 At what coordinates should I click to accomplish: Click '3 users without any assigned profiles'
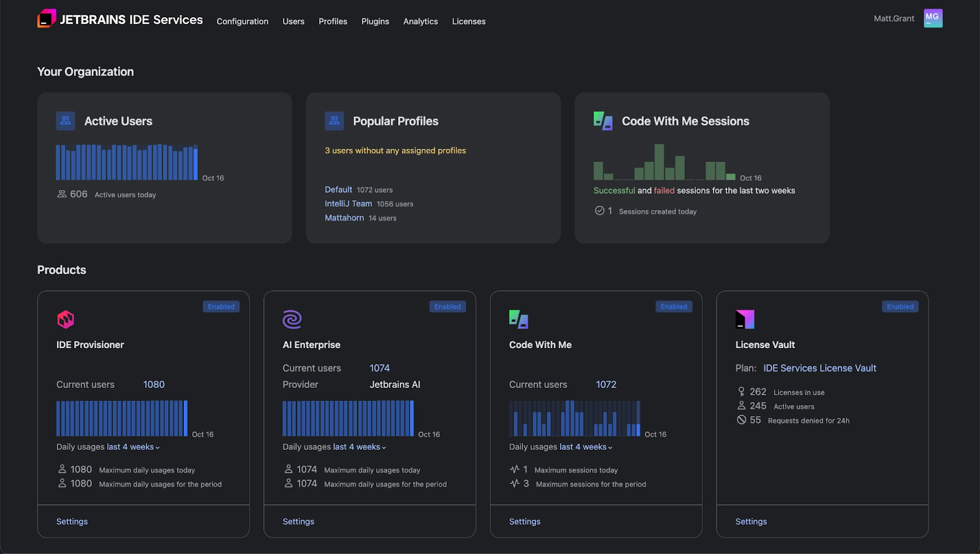pyautogui.click(x=395, y=150)
